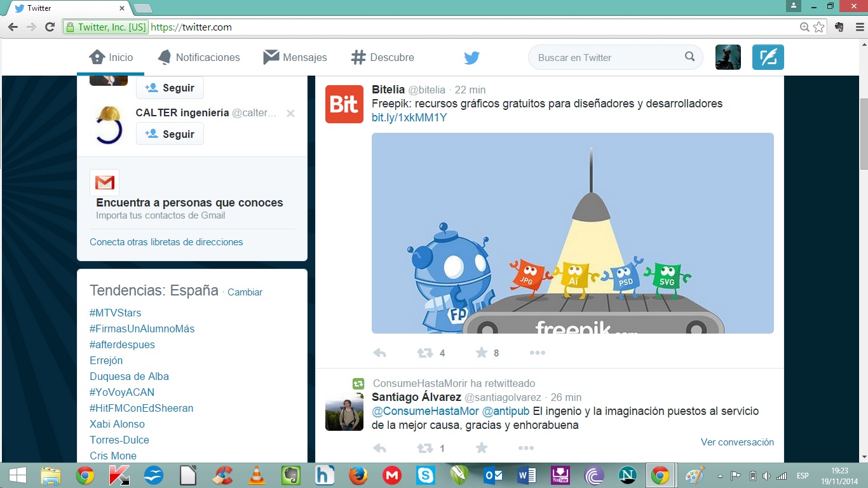The width and height of the screenshot is (868, 488).
Task: Open a new browser tab
Action: [143, 9]
